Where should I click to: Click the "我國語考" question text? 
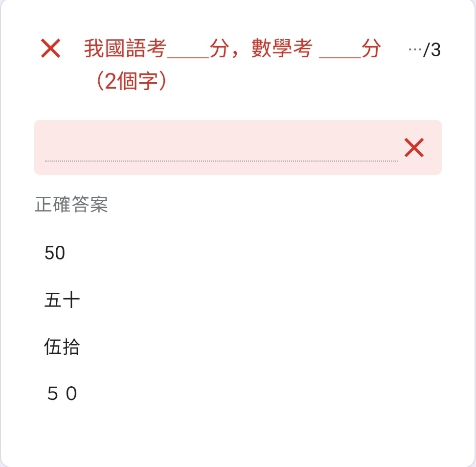(125, 49)
